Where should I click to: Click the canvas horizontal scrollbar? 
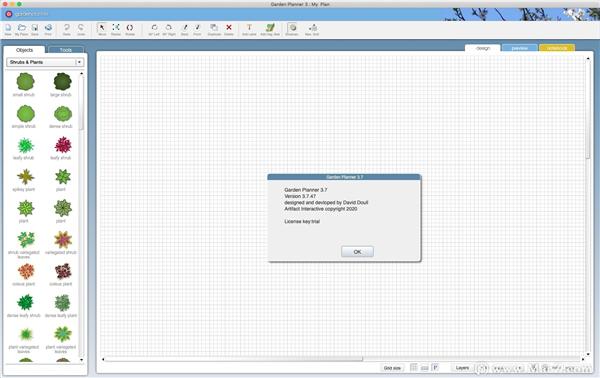[x=343, y=359]
